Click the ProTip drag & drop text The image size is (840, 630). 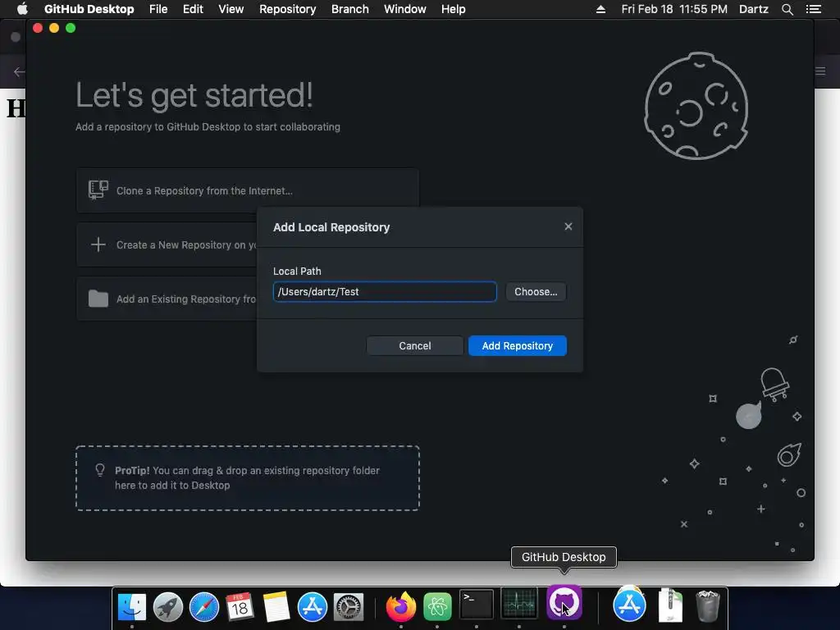247,478
